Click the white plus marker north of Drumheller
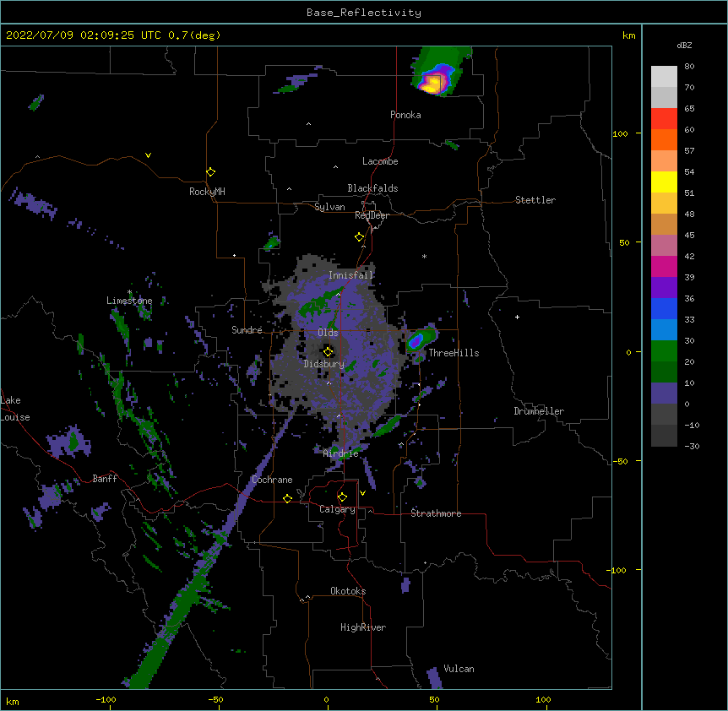 point(517,317)
